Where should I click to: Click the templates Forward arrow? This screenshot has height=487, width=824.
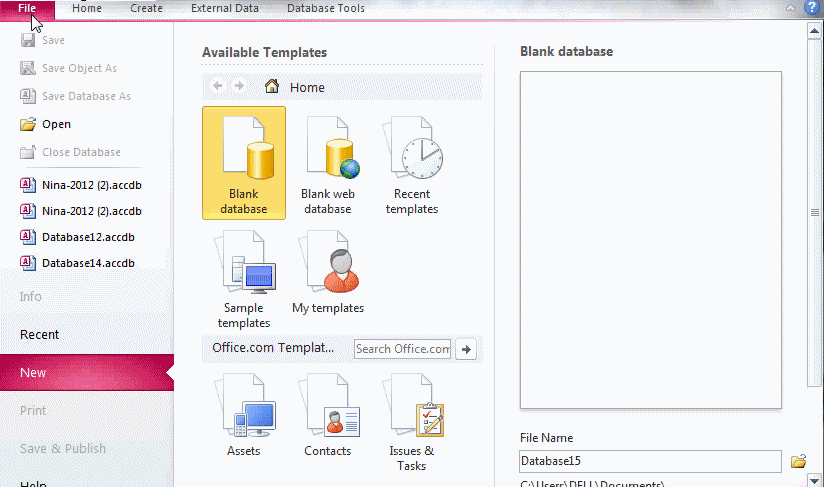[x=239, y=86]
